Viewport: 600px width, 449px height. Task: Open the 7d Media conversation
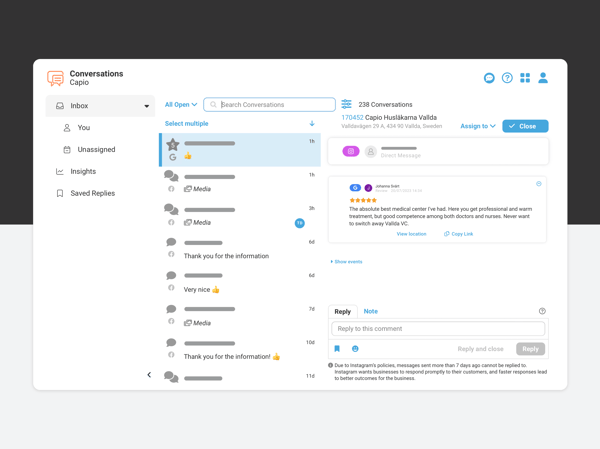[x=240, y=316]
